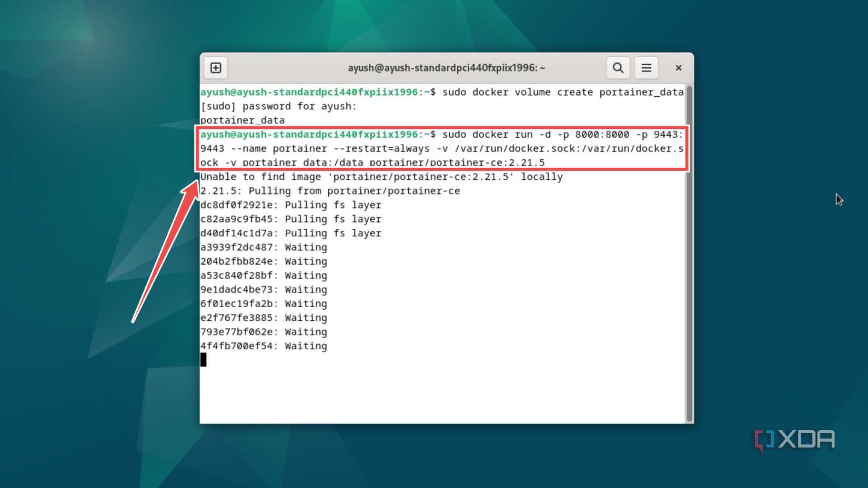
Task: Select the 'Unable to find image' message
Action: (381, 177)
